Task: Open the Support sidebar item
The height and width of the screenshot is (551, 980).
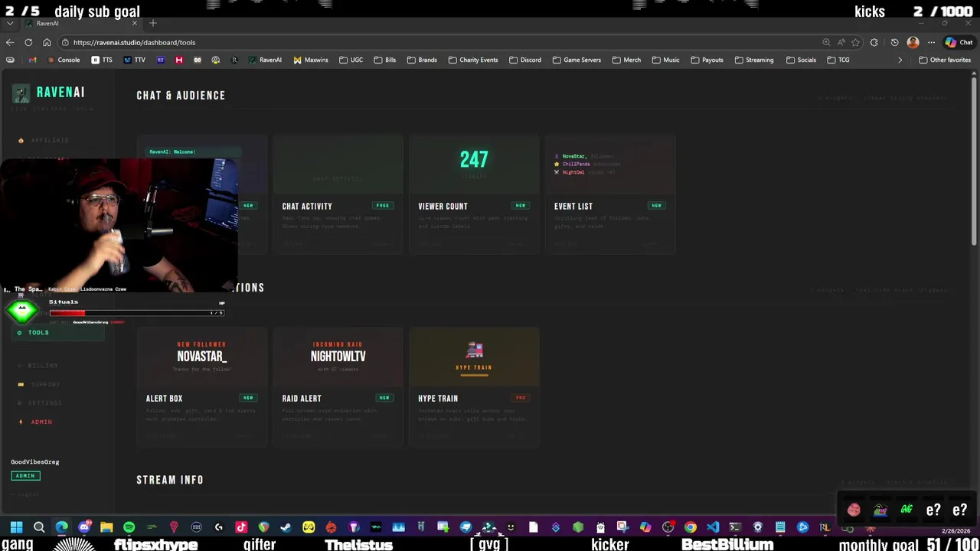Action: click(x=40, y=384)
